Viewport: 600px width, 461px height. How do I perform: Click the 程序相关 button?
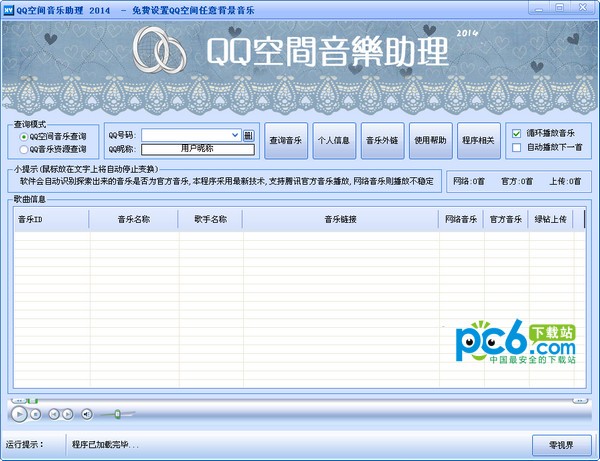[479, 140]
